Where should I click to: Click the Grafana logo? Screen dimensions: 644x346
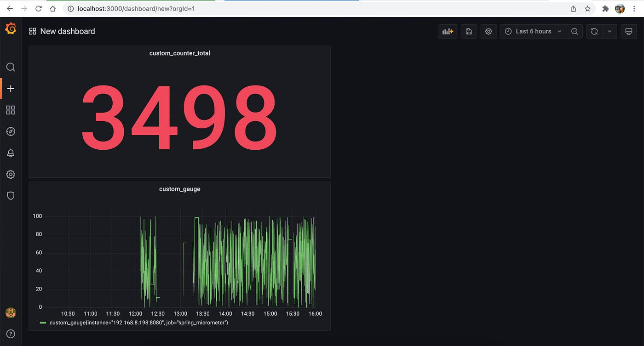(11, 28)
